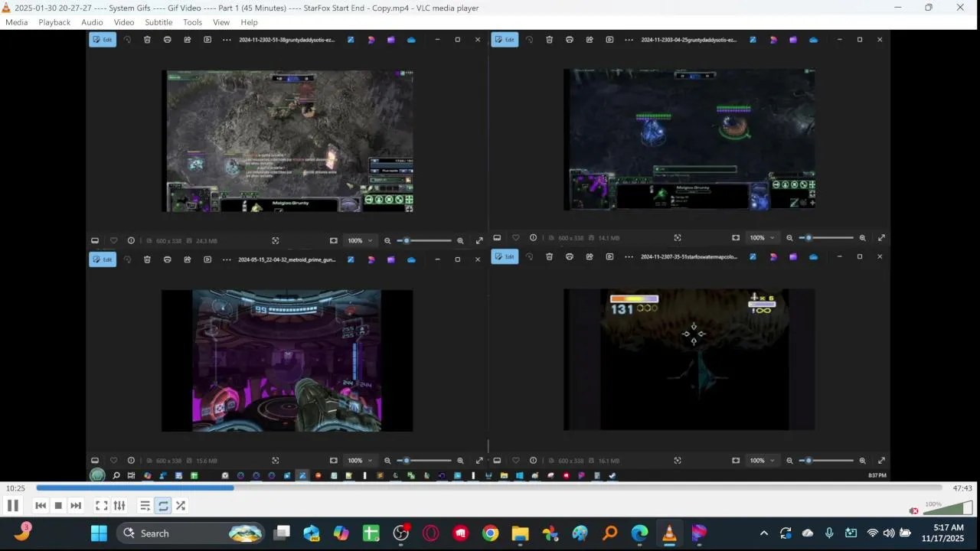980x551 pixels.
Task: Expand 100% zoom dropdown in 2303-04-25gruntydaddysotis window
Action: (x=762, y=238)
